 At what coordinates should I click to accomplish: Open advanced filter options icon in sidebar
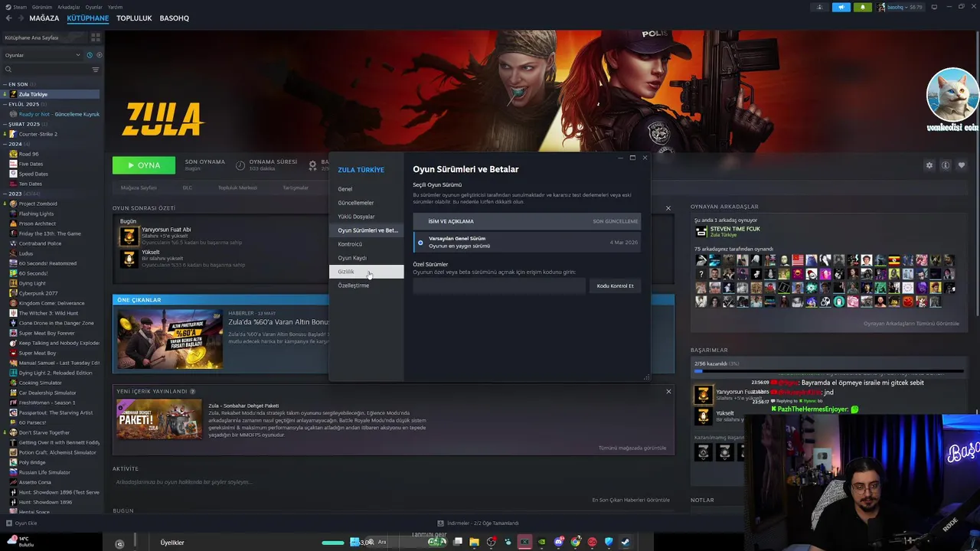tap(96, 70)
